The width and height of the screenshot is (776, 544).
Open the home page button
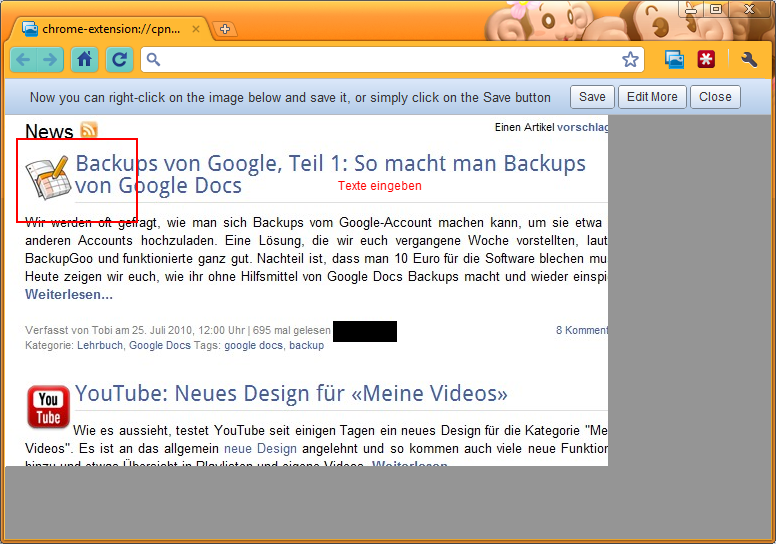coord(85,60)
